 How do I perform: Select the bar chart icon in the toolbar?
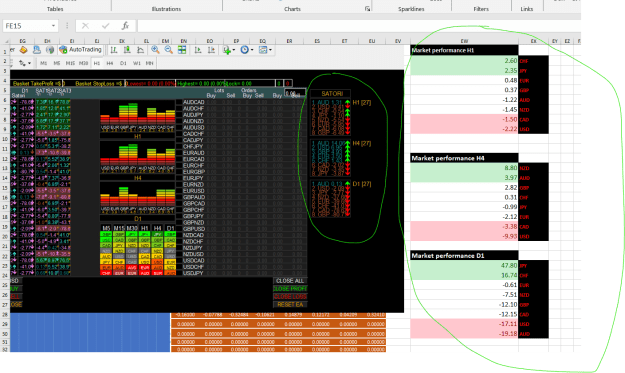pos(114,50)
